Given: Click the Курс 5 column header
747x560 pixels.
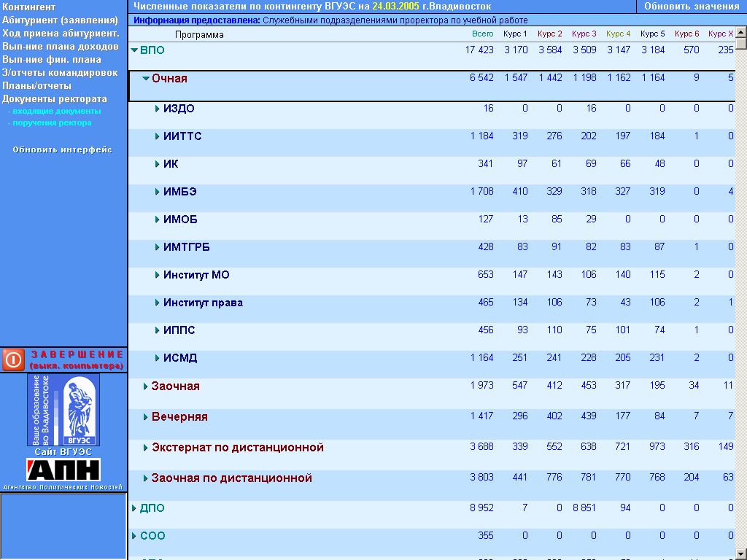Looking at the screenshot, I should click(x=653, y=34).
